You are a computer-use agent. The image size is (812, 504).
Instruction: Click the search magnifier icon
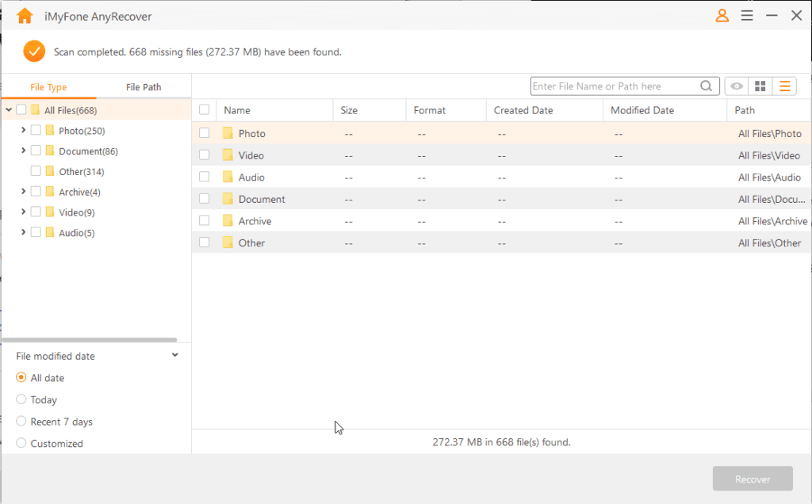pos(706,86)
